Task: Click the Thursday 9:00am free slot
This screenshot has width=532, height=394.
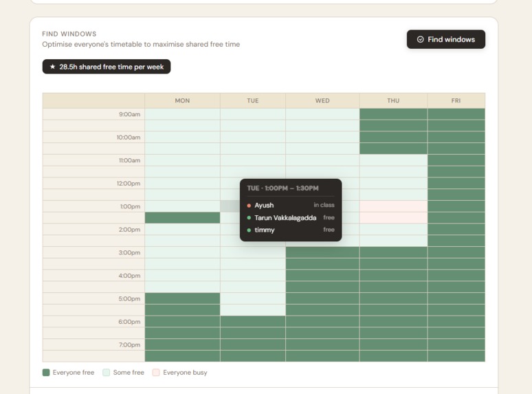Action: [x=393, y=114]
